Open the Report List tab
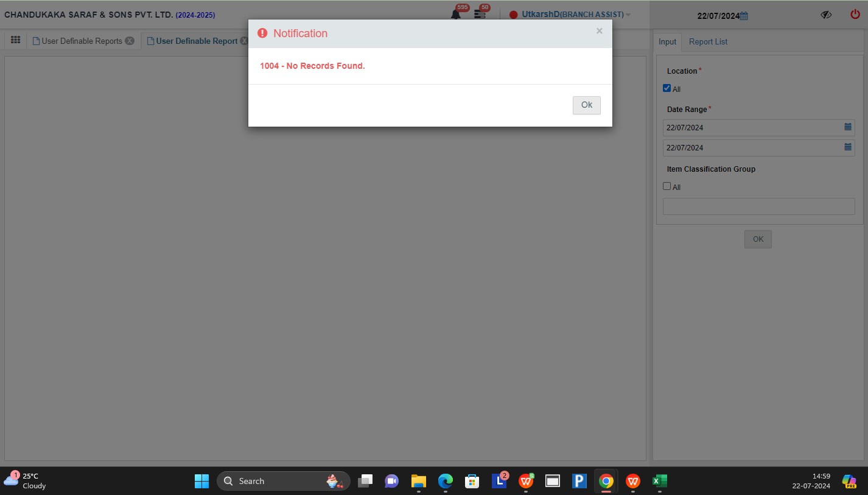The image size is (868, 495). click(x=708, y=42)
